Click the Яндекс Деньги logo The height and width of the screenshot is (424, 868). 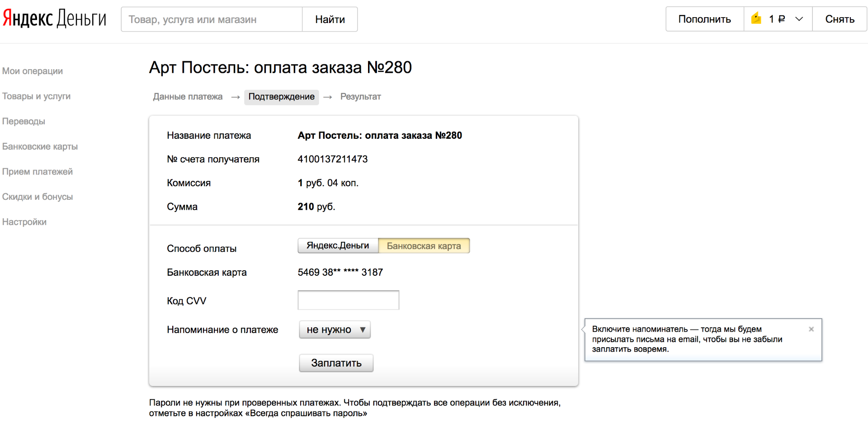coord(54,19)
